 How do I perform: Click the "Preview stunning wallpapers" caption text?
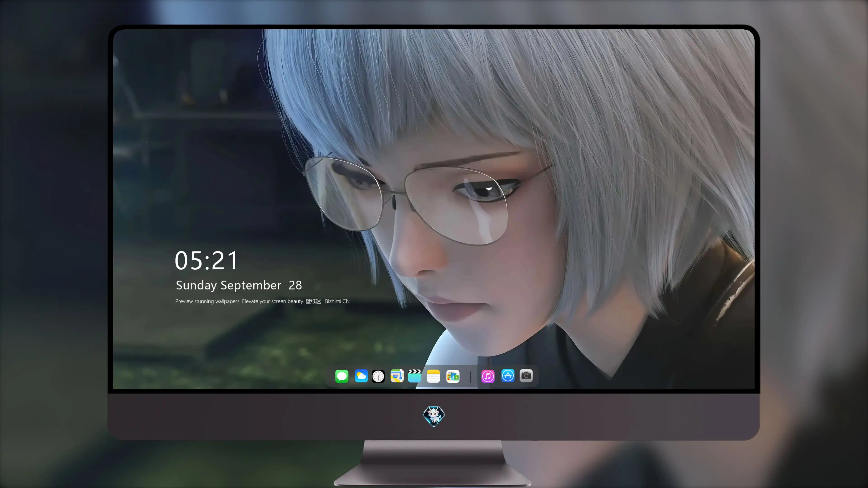point(262,301)
